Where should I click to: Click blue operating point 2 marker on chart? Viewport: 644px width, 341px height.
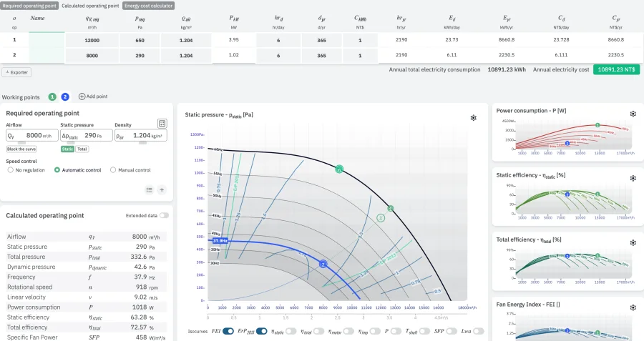(x=323, y=265)
